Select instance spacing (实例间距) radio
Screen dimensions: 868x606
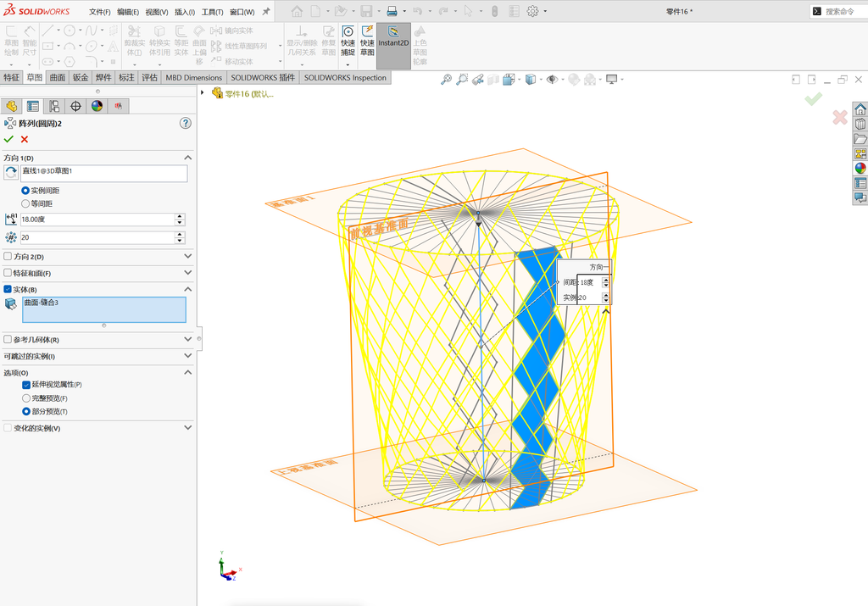pyautogui.click(x=25, y=191)
